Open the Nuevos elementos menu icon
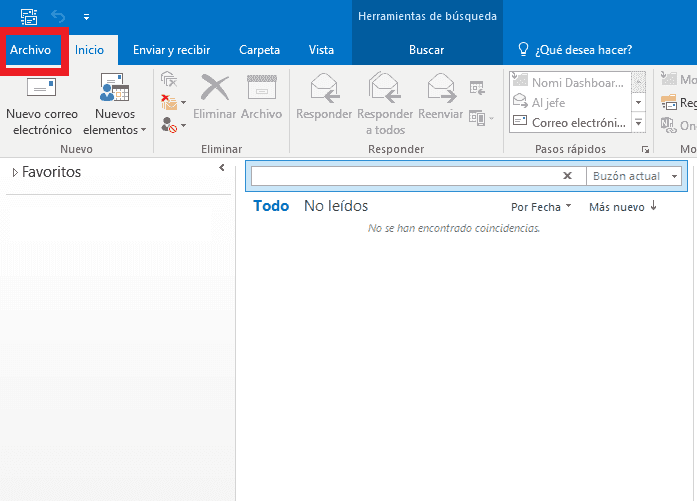The height and width of the screenshot is (501, 697). [x=114, y=89]
